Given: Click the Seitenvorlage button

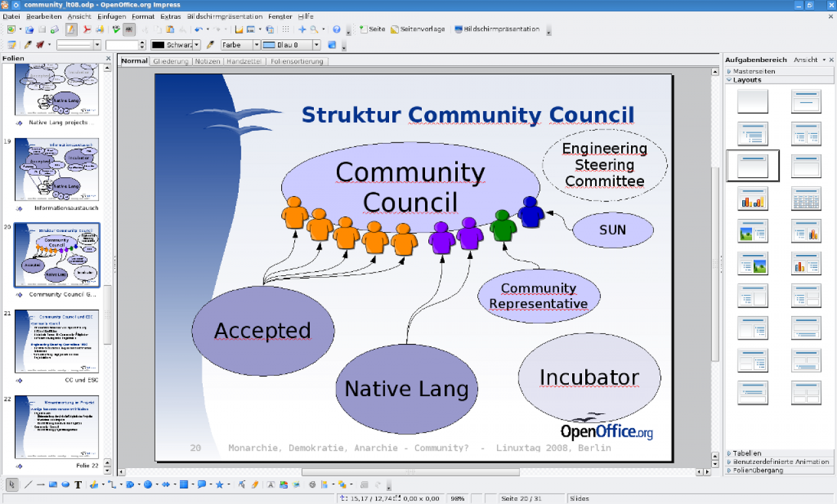Looking at the screenshot, I should click(418, 29).
